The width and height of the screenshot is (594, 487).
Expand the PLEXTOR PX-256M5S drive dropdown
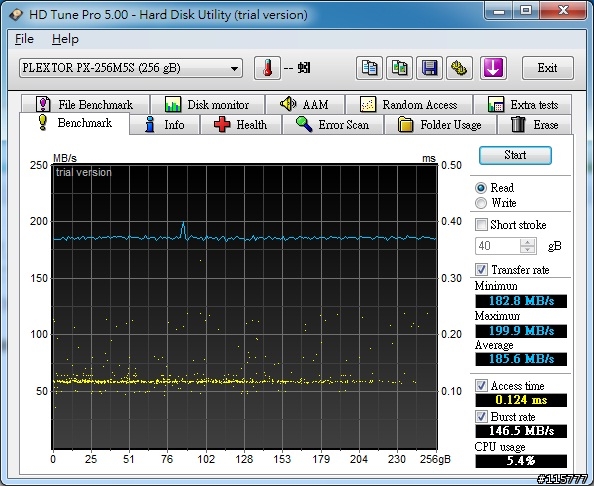(131, 68)
